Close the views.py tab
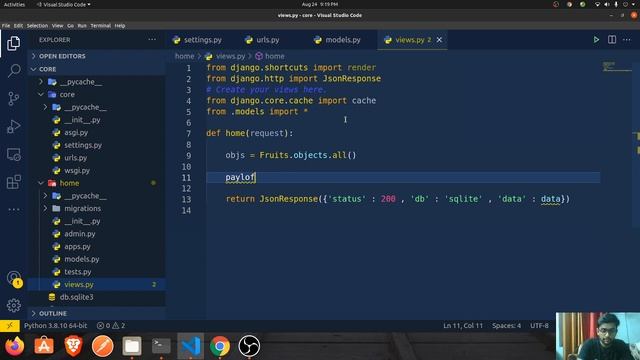The width and height of the screenshot is (640, 360). (439, 40)
